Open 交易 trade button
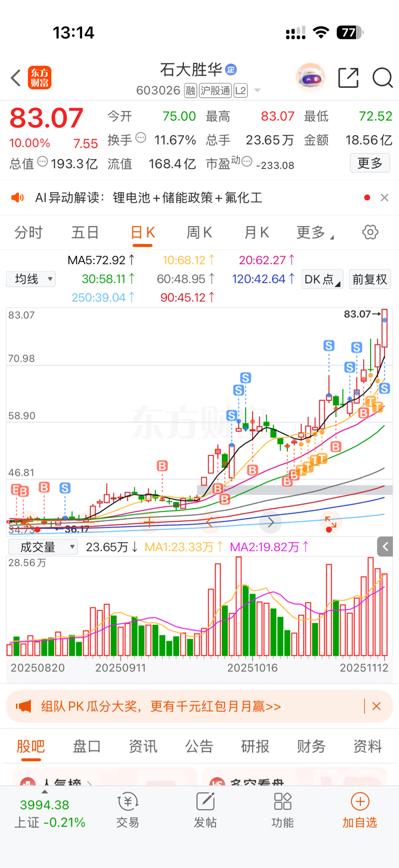The image size is (399, 868). click(x=127, y=811)
